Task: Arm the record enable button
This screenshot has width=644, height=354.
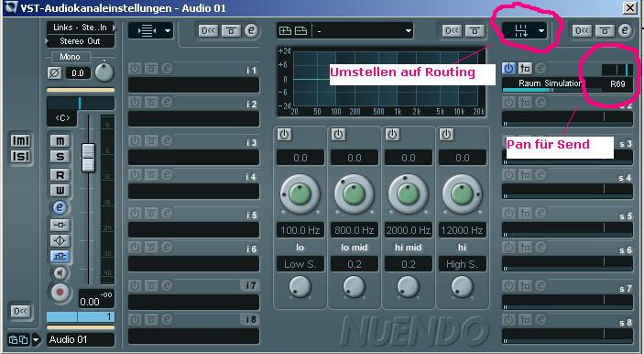Action: [60, 293]
